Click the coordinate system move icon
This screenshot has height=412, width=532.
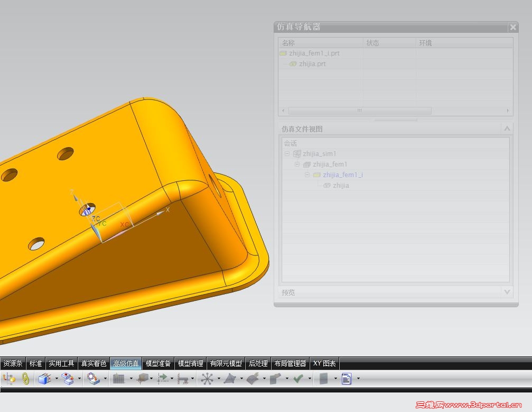point(9,378)
